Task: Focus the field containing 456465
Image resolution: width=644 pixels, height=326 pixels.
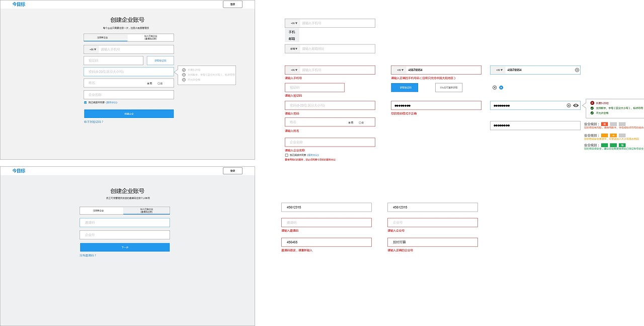Action: (327, 242)
